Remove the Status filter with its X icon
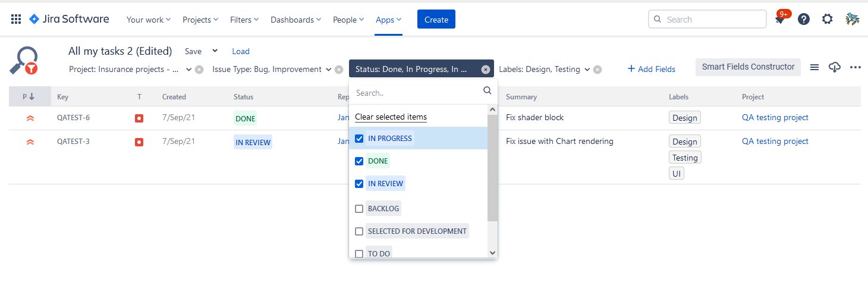 (485, 70)
